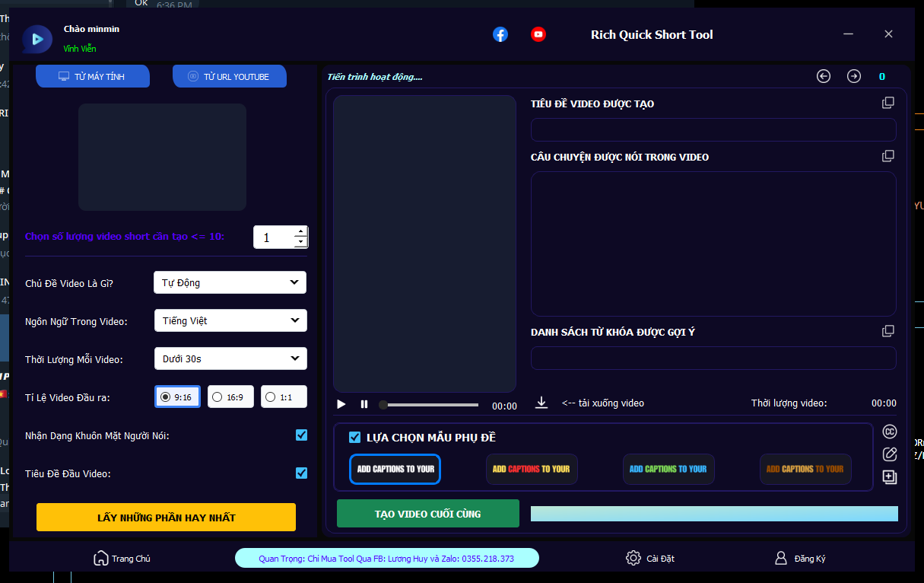Open the YouTube channel icon
924x583 pixels.
538,34
